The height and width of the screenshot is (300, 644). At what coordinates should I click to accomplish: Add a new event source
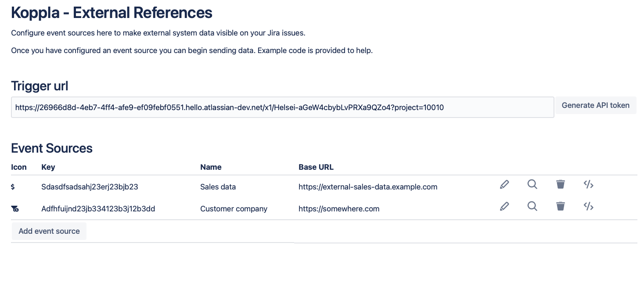tap(49, 231)
